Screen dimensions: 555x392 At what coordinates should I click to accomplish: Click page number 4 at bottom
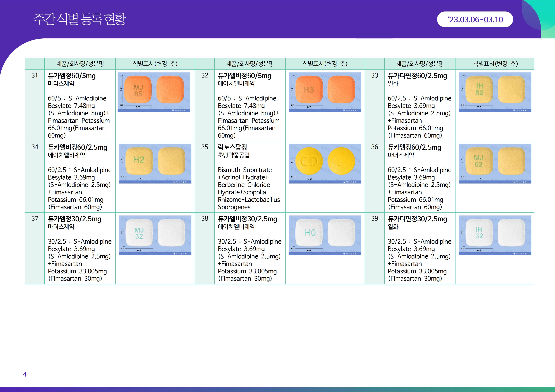[x=25, y=374]
